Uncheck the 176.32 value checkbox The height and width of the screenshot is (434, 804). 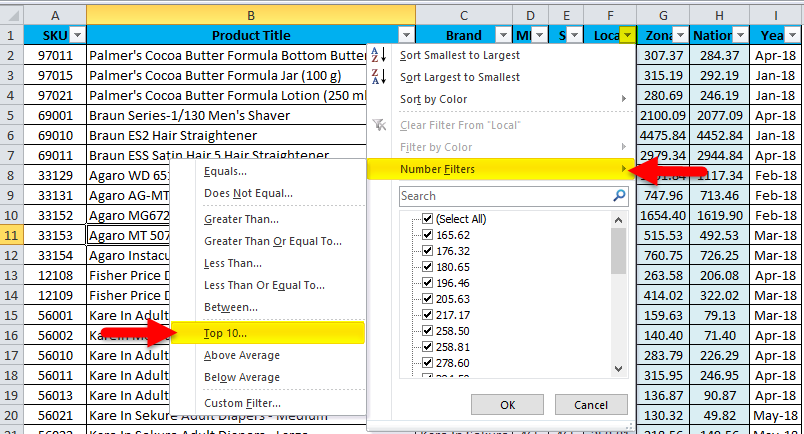(428, 251)
